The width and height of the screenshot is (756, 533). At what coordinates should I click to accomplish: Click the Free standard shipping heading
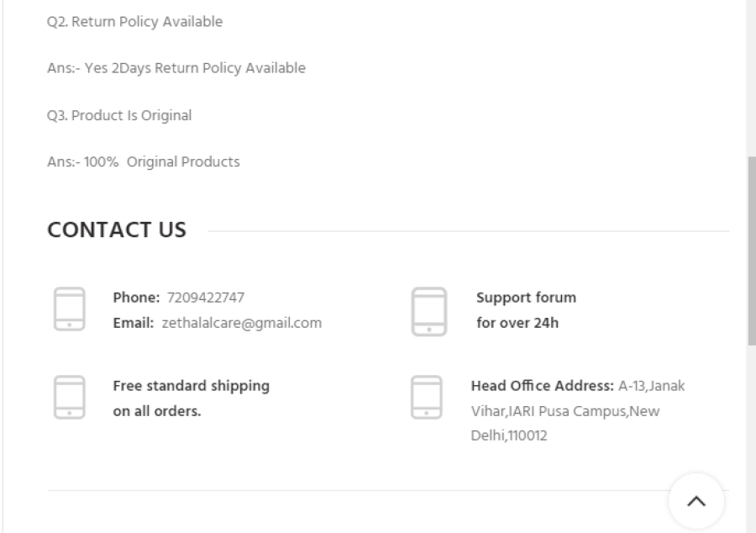[x=191, y=386]
